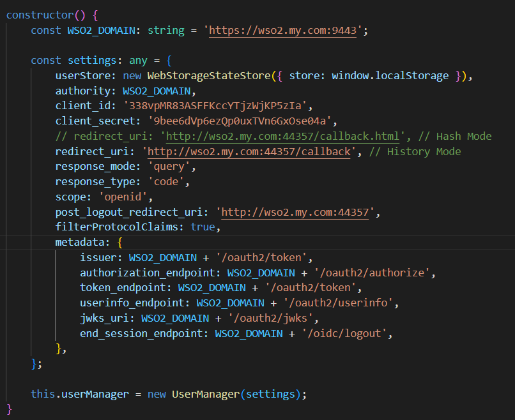Click the 'constructor' keyword
The height and width of the screenshot is (420, 515).
tap(40, 15)
